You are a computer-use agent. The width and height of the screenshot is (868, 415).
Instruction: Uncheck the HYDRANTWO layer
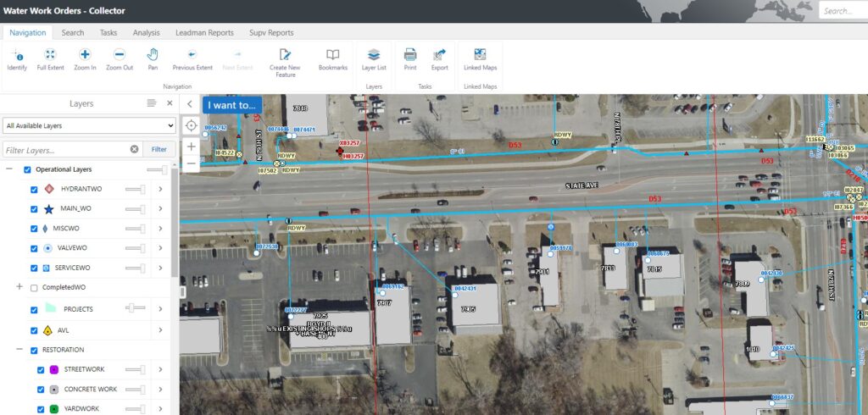tap(34, 190)
